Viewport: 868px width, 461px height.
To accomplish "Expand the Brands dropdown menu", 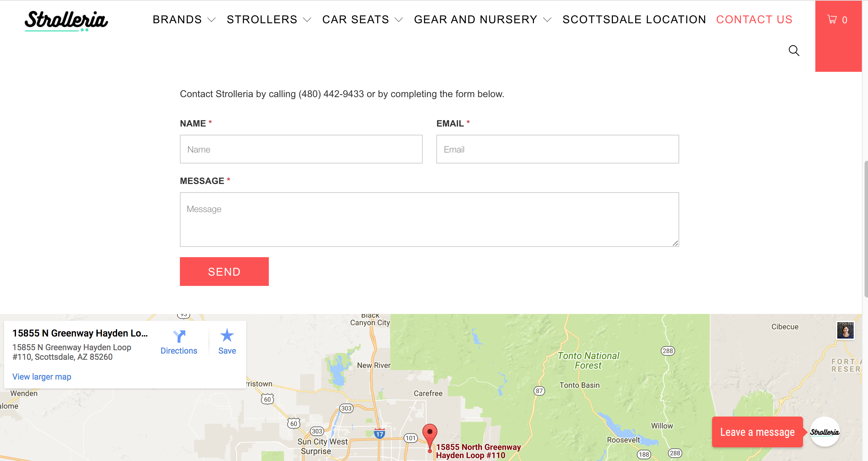I will (x=184, y=19).
